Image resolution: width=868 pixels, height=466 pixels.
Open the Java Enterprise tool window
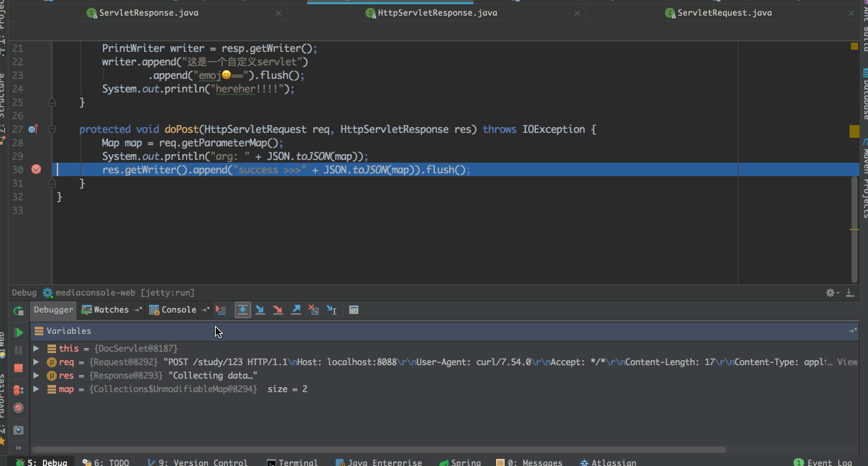tap(378, 462)
